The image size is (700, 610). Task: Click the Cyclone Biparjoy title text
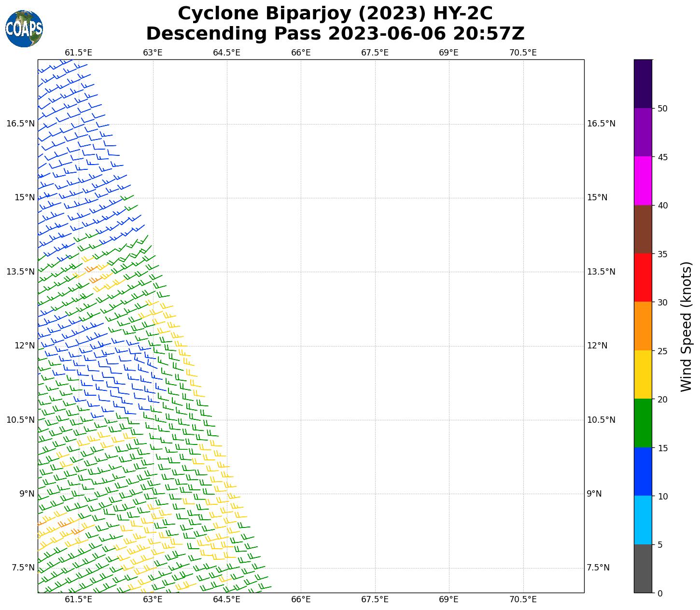(335, 14)
